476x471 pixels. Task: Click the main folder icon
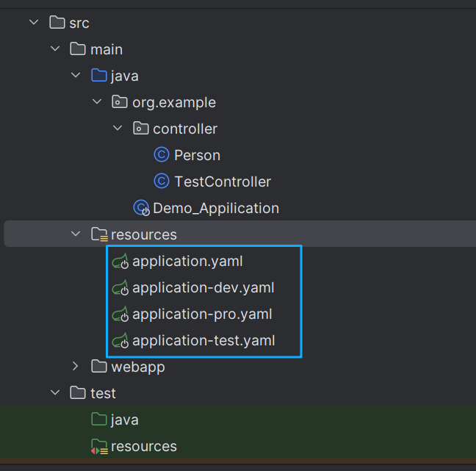pos(78,49)
